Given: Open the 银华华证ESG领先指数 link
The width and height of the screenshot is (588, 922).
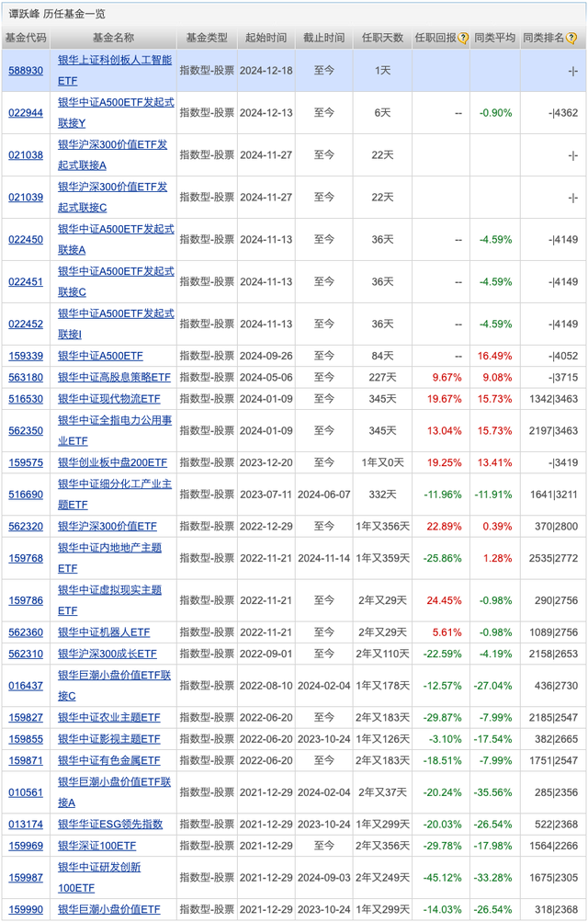Looking at the screenshot, I should [110, 825].
